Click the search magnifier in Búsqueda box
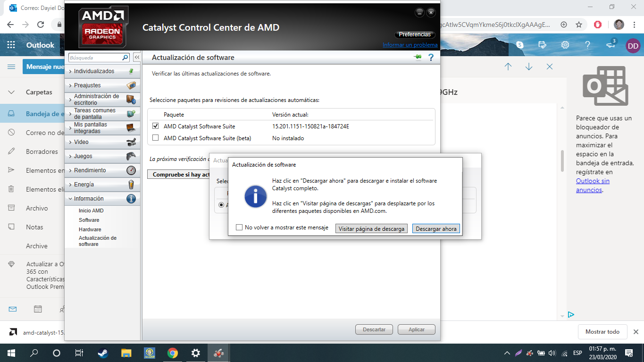 (125, 58)
